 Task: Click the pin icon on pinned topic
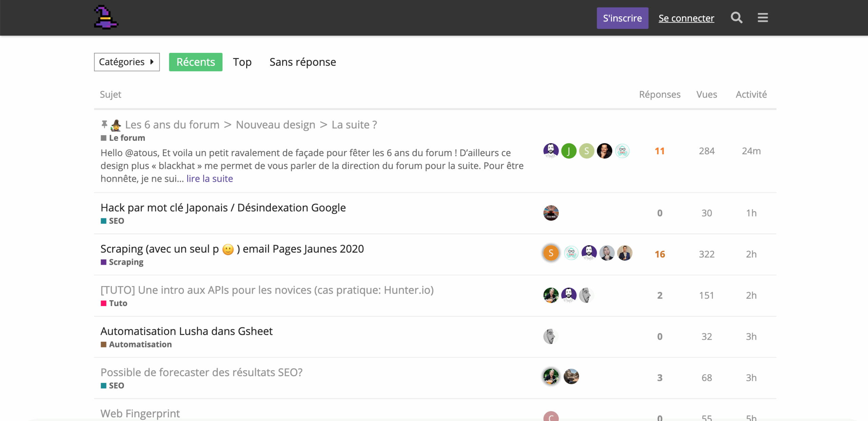(104, 125)
